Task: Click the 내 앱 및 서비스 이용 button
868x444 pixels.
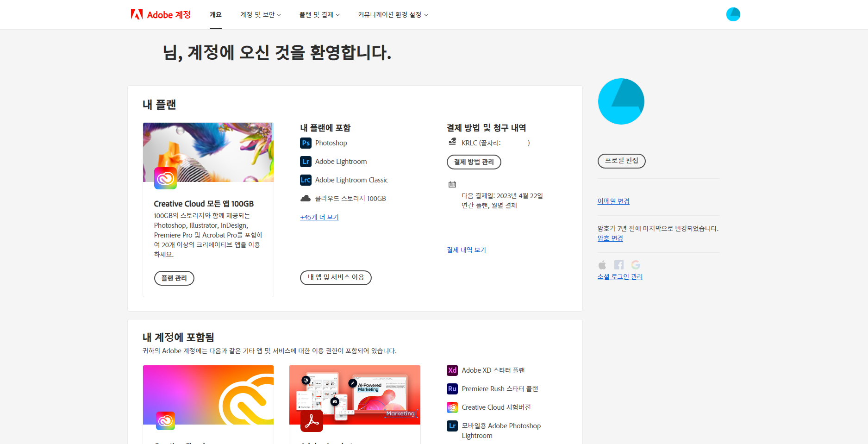Action: pyautogui.click(x=336, y=277)
